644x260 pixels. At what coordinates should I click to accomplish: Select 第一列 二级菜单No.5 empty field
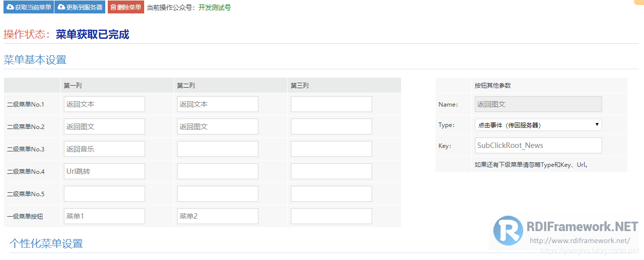pyautogui.click(x=104, y=194)
